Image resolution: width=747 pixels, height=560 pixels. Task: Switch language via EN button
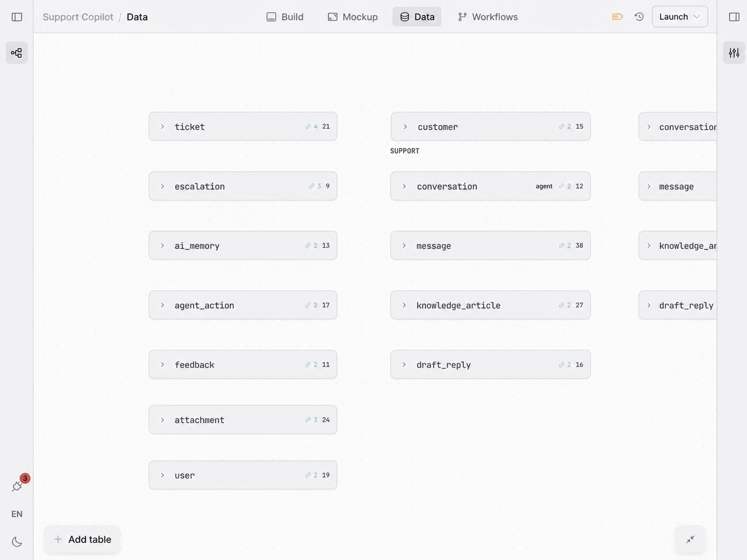17,514
